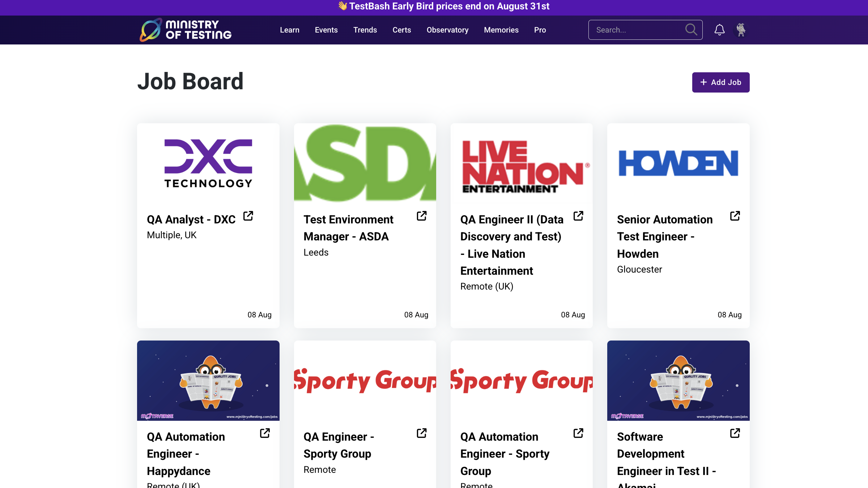Click the Ministry of Testing logo
This screenshot has height=488, width=868.
coord(186,30)
